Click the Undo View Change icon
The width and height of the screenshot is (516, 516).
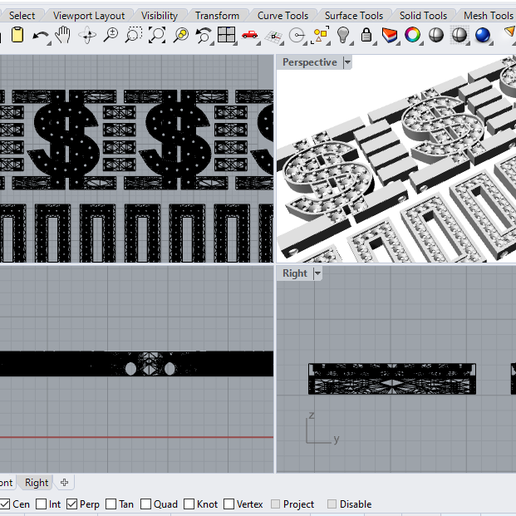(x=203, y=36)
